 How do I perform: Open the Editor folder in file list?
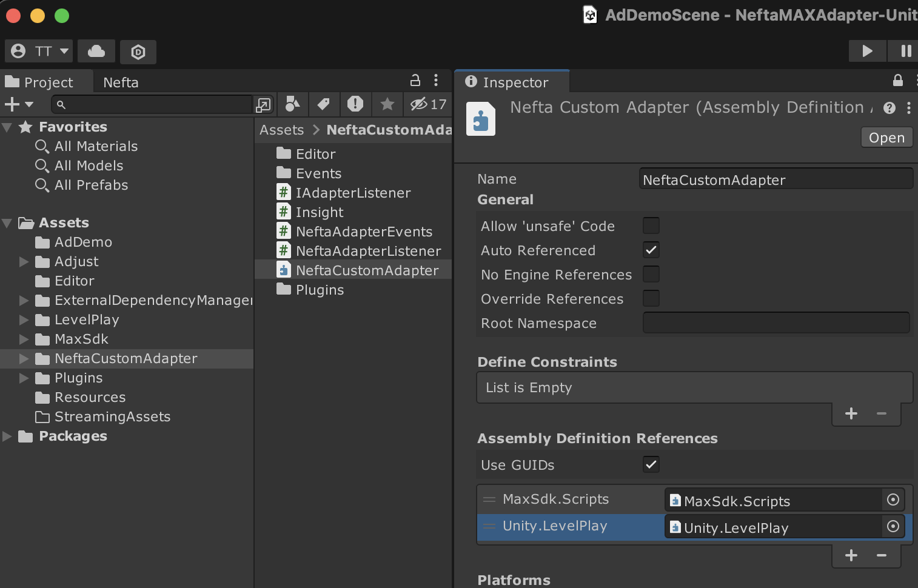pyautogui.click(x=315, y=154)
